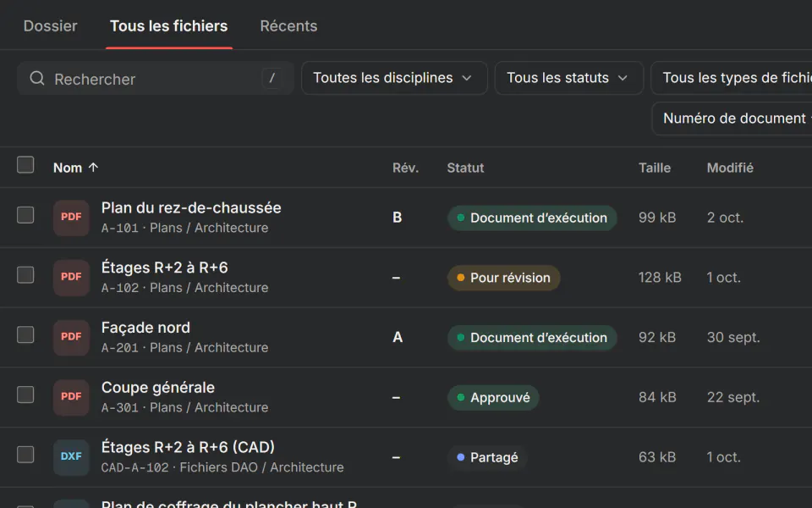Click Document d'exécution badge on Façade nord row
The width and height of the screenshot is (812, 508).
[x=532, y=338]
